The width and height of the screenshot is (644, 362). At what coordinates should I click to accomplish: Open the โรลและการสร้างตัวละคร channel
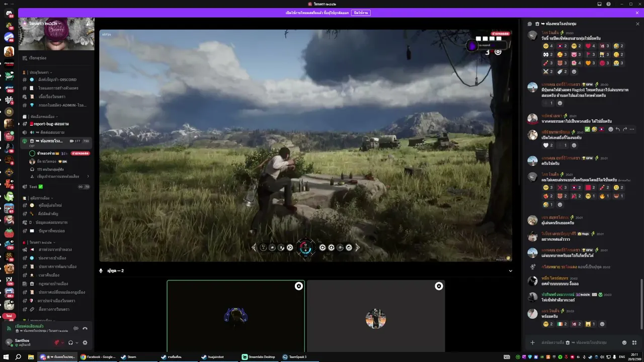pos(56,88)
